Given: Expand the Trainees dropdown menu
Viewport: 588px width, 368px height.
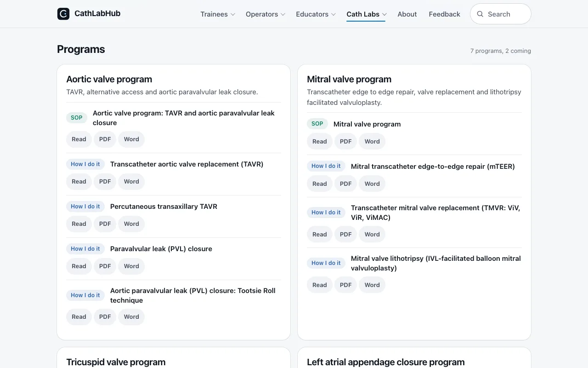Looking at the screenshot, I should pyautogui.click(x=218, y=14).
